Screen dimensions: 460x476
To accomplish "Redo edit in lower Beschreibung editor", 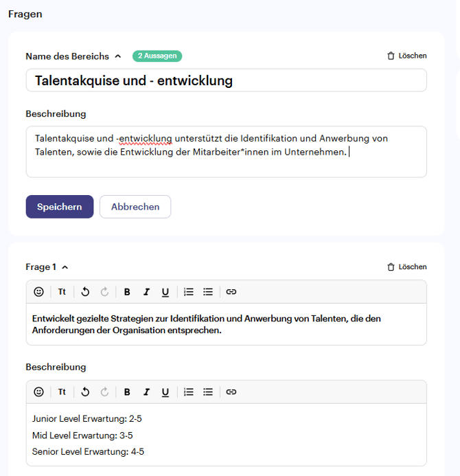I will point(104,392).
